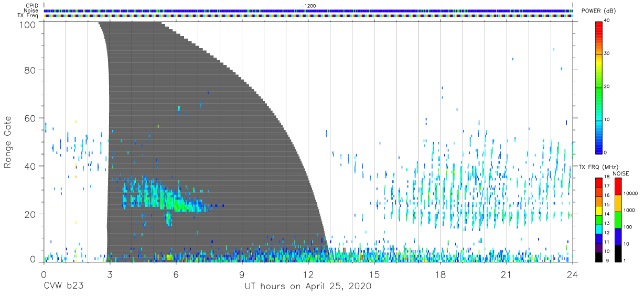The height and width of the screenshot is (297, 644).
Task: Click the 10000 label on NOISE legend
Action: point(630,194)
